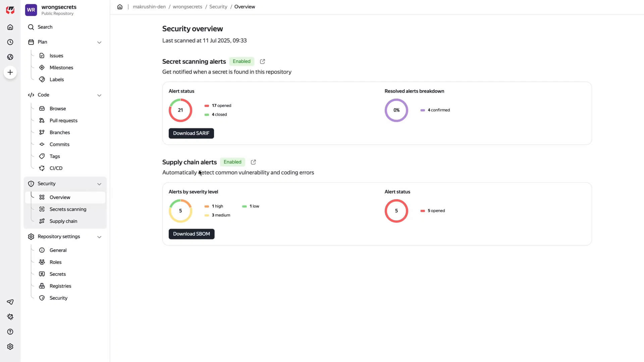This screenshot has height=362, width=644.
Task: Go to Pull requests page
Action: (x=63, y=121)
